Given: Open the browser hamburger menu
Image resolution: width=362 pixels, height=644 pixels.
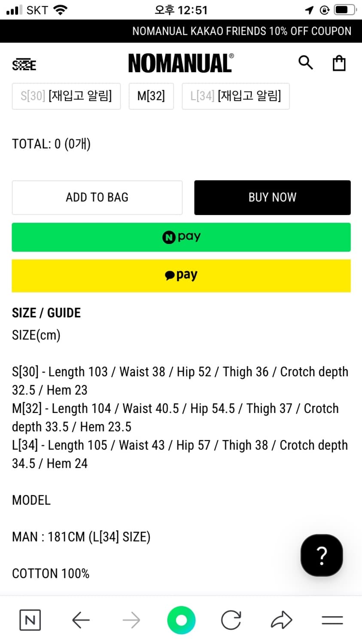Looking at the screenshot, I should pyautogui.click(x=332, y=620).
